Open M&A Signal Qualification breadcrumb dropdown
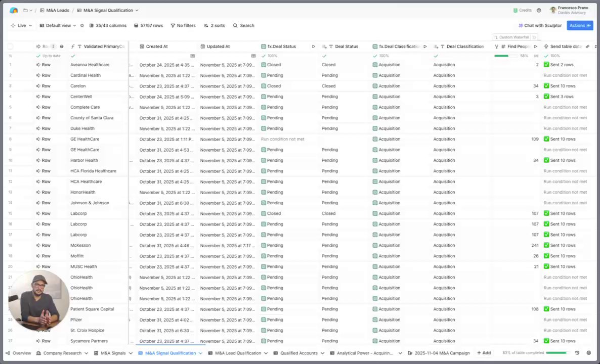 tap(137, 10)
